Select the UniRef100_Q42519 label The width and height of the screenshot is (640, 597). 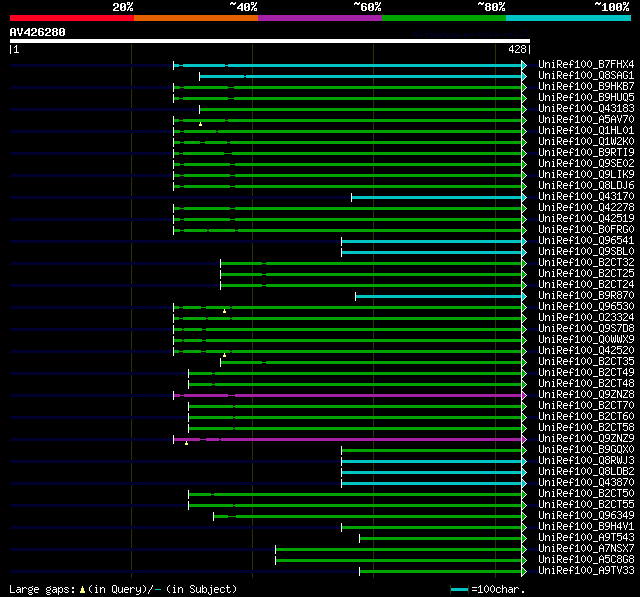[x=586, y=219]
